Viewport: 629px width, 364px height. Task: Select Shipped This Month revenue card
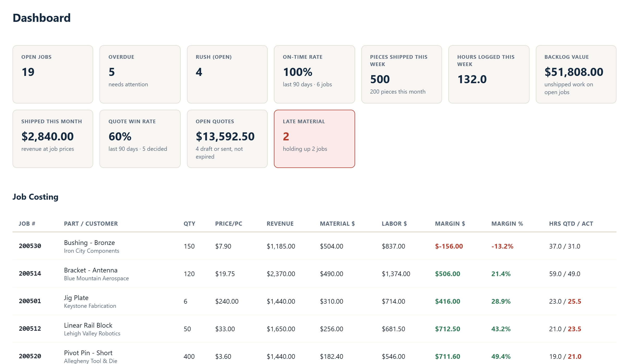coord(53,139)
